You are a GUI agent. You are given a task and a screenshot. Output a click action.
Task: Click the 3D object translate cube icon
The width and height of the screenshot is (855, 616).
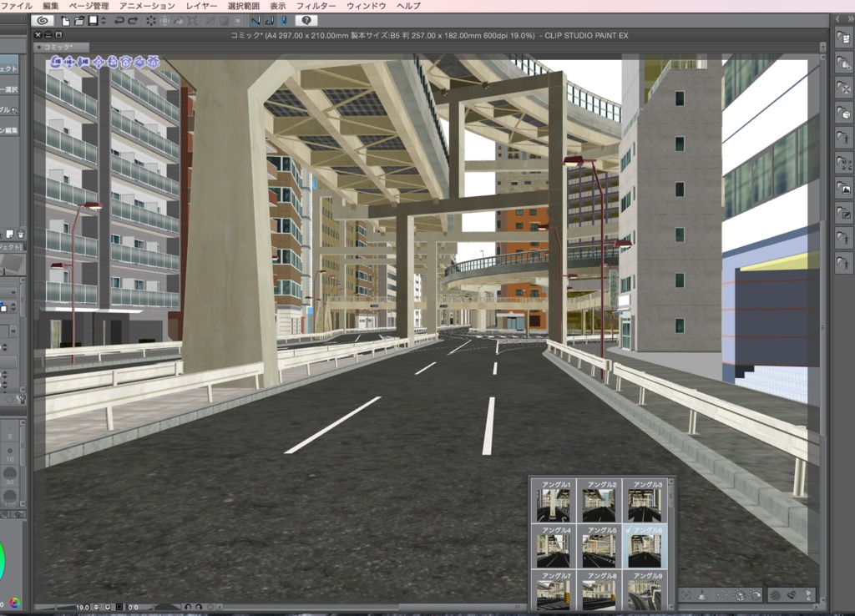(x=99, y=63)
